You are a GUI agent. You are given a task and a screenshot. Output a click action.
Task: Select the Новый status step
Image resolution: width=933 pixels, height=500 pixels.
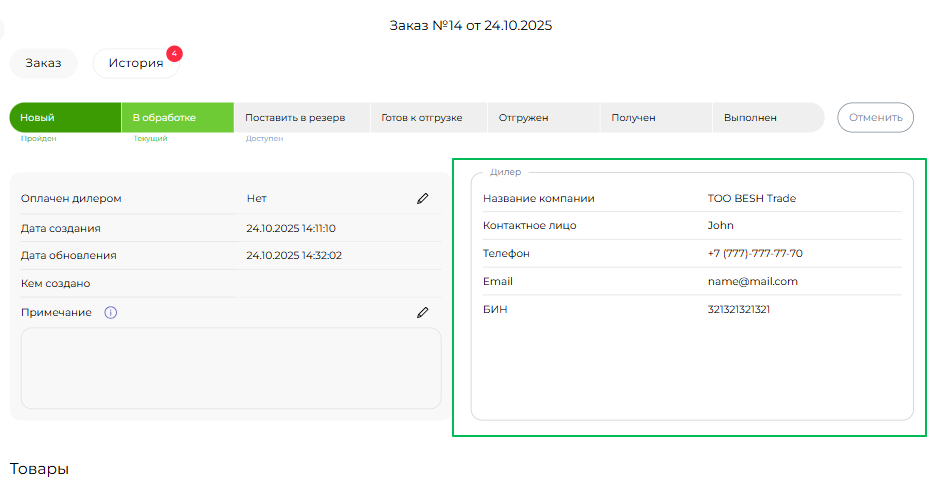pyautogui.click(x=65, y=118)
